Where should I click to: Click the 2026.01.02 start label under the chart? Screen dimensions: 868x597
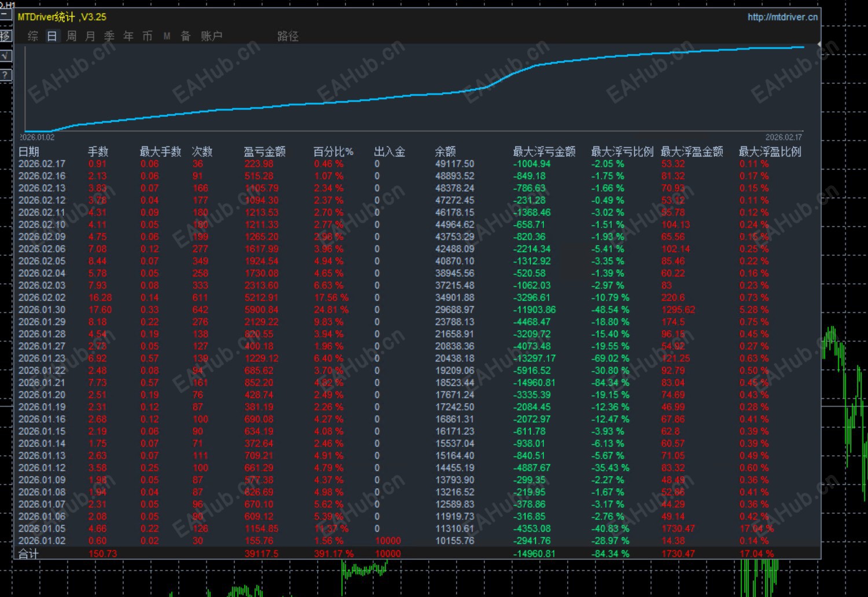point(37,138)
